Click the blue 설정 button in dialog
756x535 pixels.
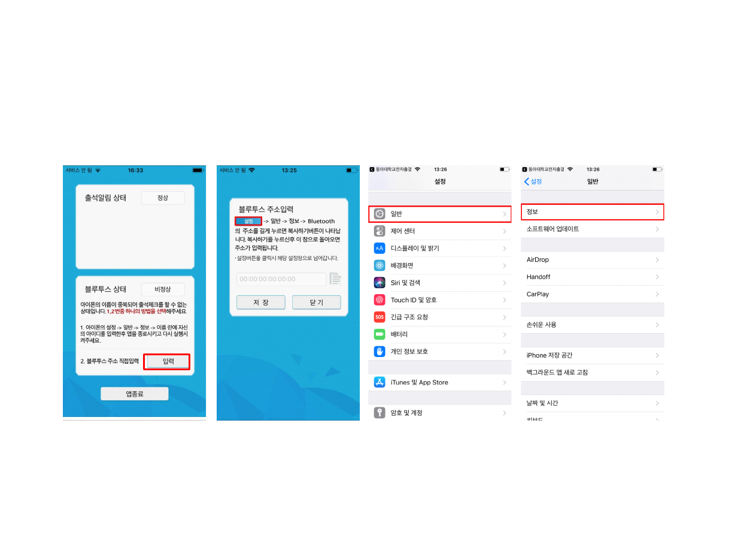[x=248, y=221]
